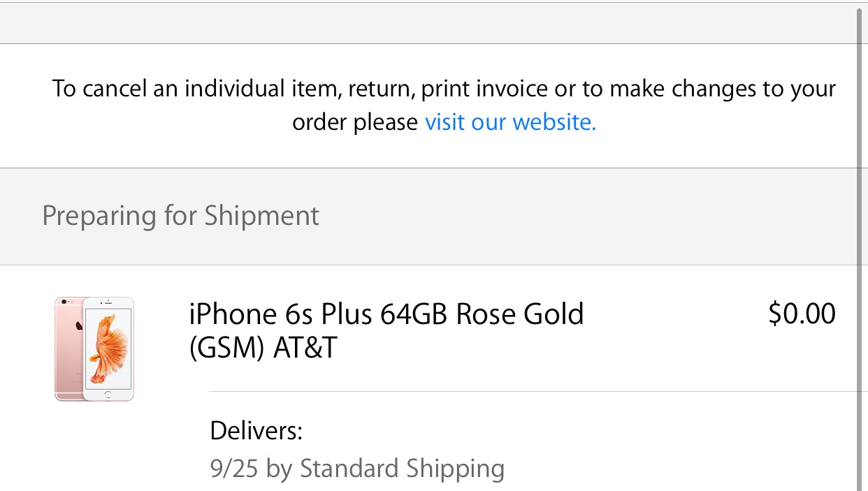868x491 pixels.
Task: Tap the "print invoice" words in the notice
Action: [x=484, y=89]
